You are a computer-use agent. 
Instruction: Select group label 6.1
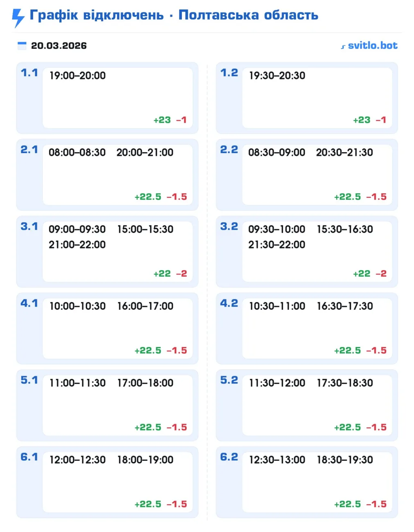[x=29, y=457]
